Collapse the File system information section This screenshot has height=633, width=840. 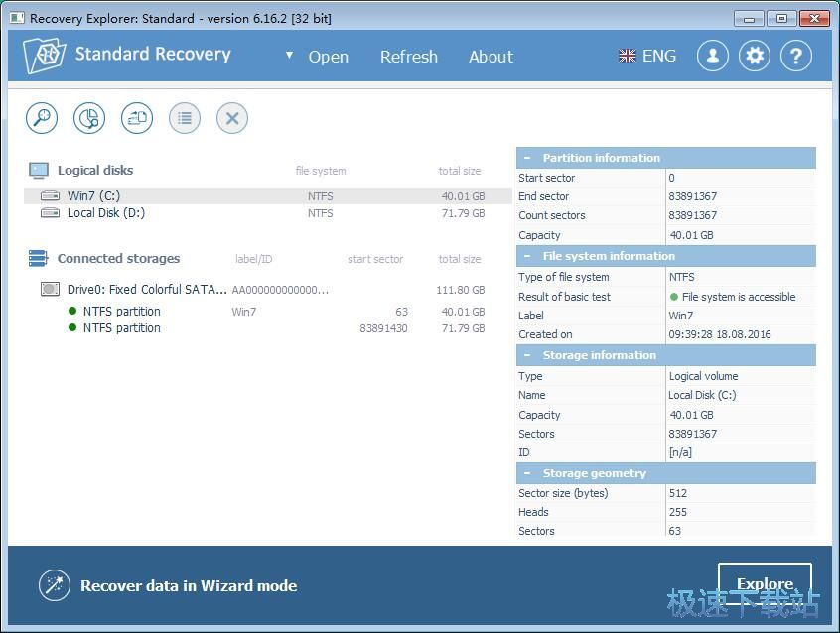point(525,256)
